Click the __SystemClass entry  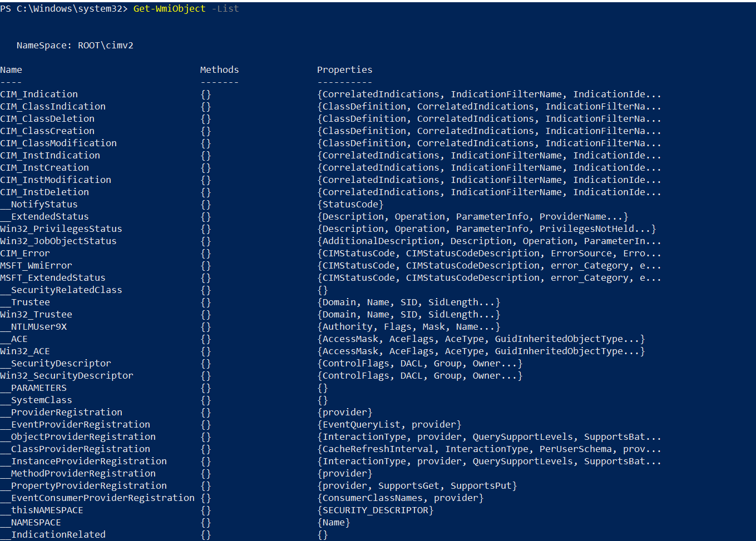point(36,400)
